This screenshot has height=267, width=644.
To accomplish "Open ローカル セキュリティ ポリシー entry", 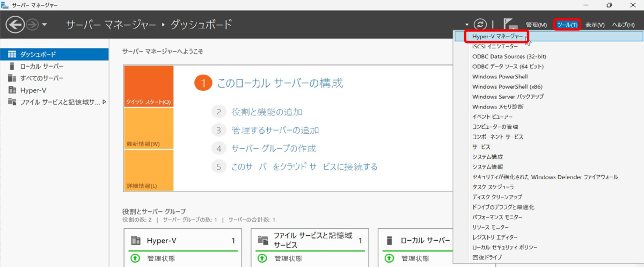I will coord(548,247).
